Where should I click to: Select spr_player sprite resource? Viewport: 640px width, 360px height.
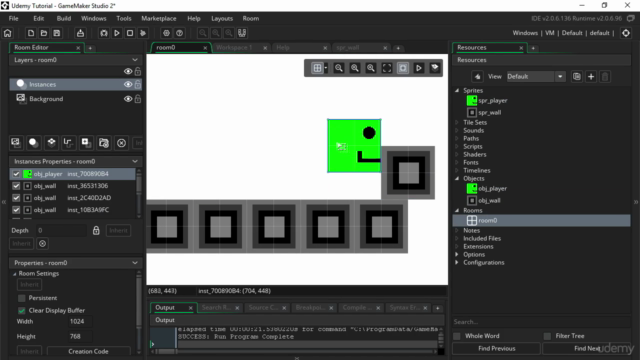click(492, 100)
